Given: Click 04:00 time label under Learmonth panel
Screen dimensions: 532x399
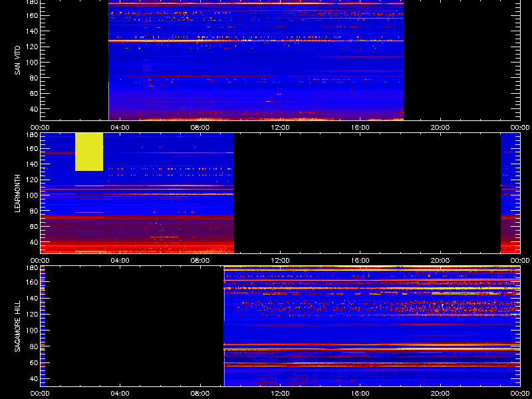Looking at the screenshot, I should click(120, 261).
